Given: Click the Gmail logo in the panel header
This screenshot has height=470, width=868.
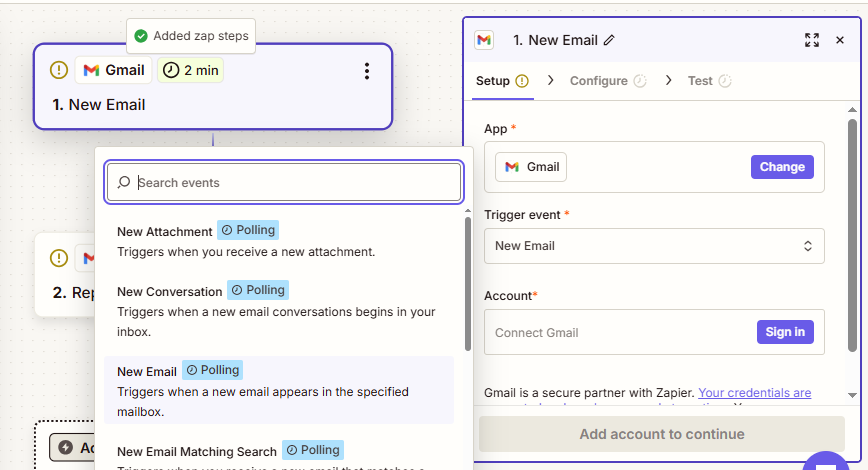Looking at the screenshot, I should (x=484, y=40).
